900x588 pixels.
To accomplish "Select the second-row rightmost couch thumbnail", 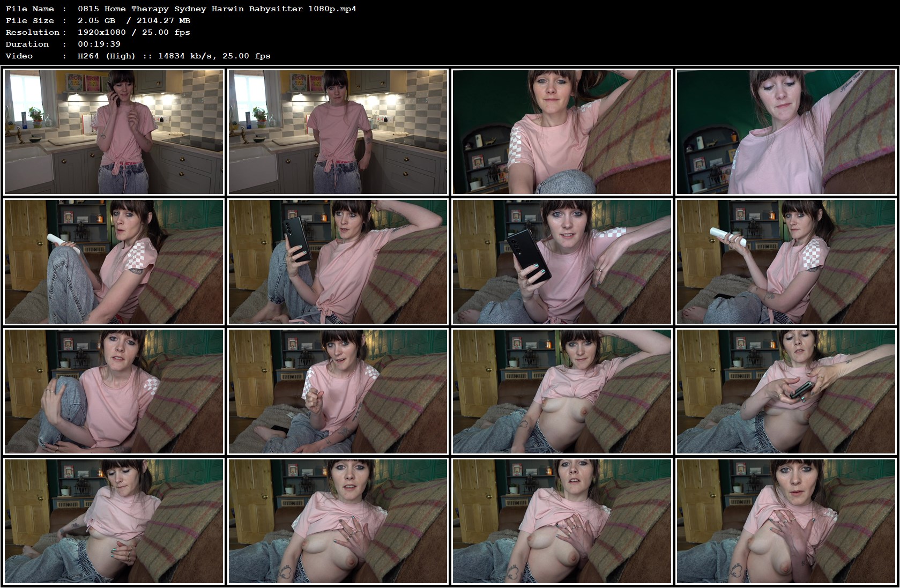I will coord(787,261).
